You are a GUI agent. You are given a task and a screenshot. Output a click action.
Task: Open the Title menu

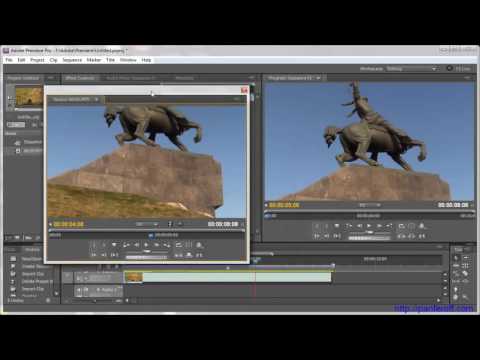(110, 60)
